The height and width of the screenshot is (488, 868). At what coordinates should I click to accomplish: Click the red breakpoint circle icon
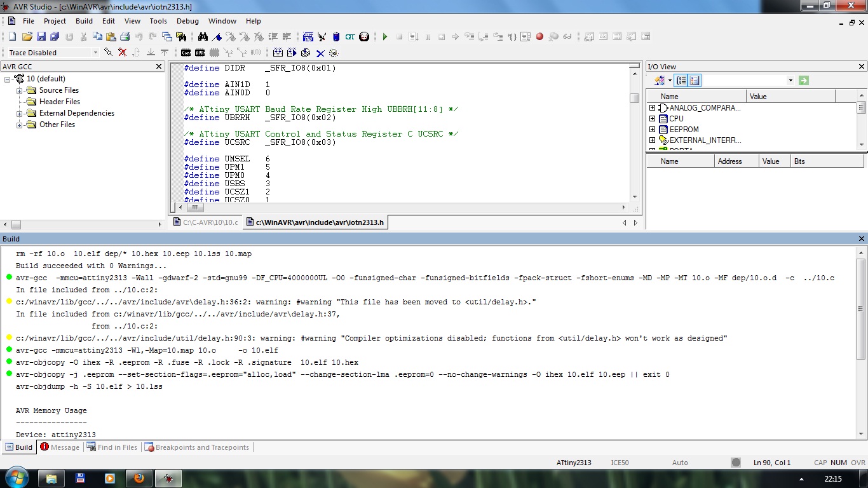(539, 37)
